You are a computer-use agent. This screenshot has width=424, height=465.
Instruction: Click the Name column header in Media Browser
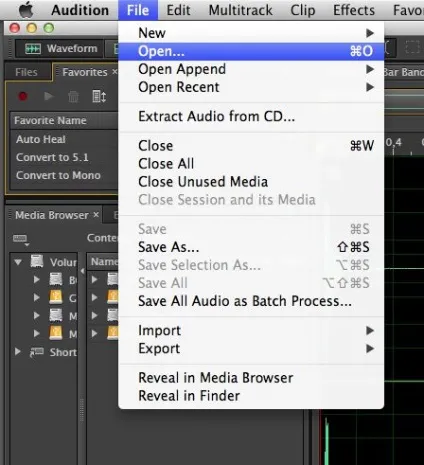click(x=103, y=262)
